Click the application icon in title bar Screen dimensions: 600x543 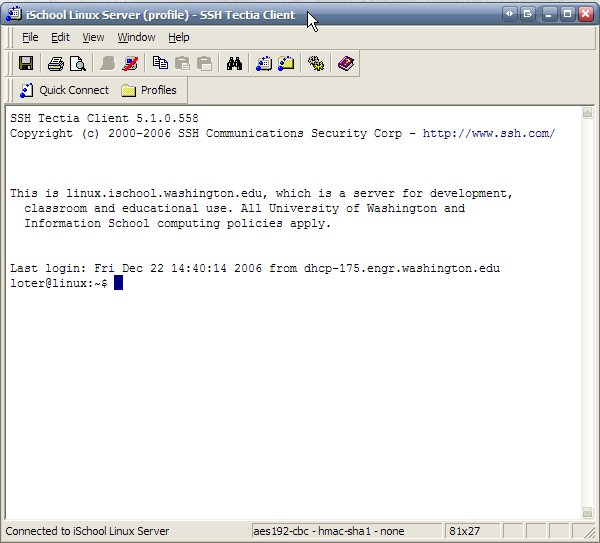click(14, 14)
